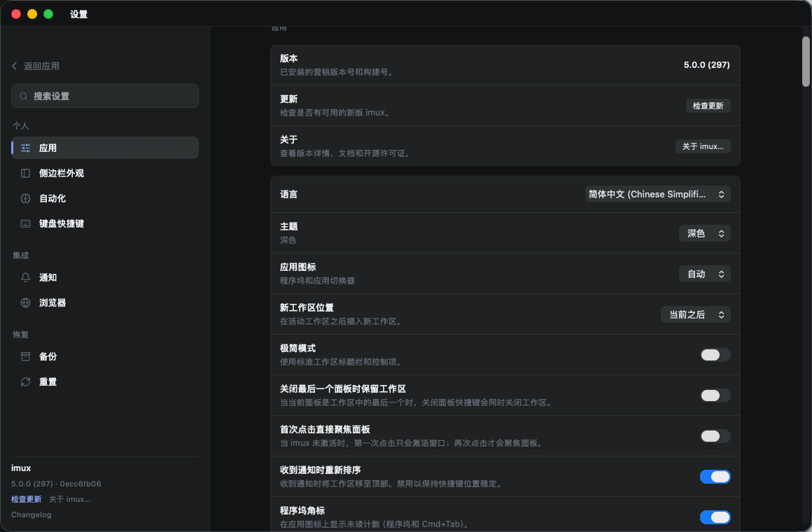This screenshot has height=532, width=812.
Task: Open the 键盘快捷键 settings section
Action: [104, 224]
